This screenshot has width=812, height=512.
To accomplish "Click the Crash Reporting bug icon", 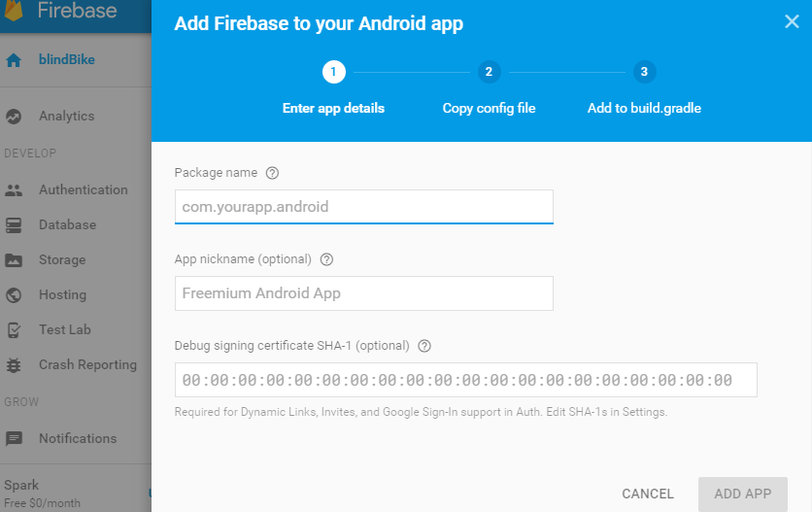I will click(x=14, y=365).
